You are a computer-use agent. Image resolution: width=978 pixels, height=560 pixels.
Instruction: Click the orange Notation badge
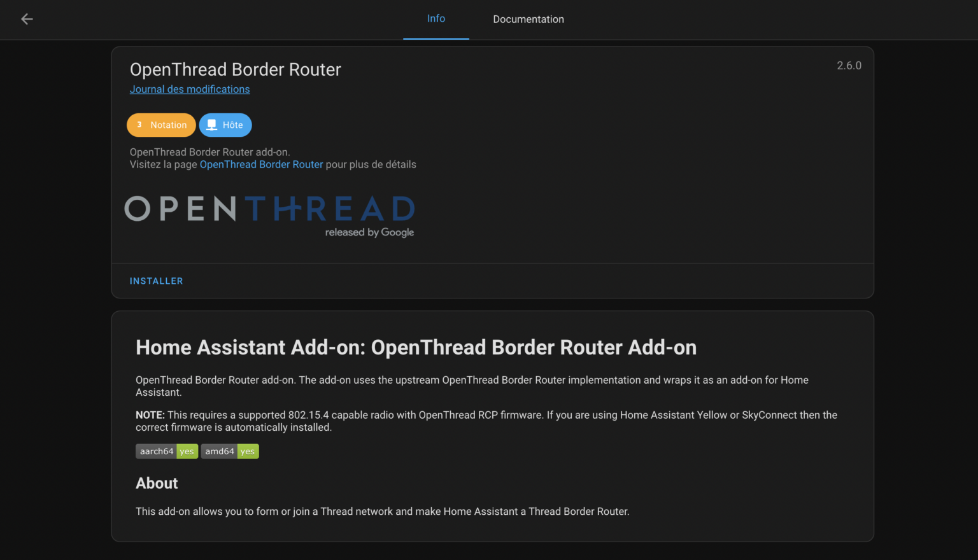161,125
